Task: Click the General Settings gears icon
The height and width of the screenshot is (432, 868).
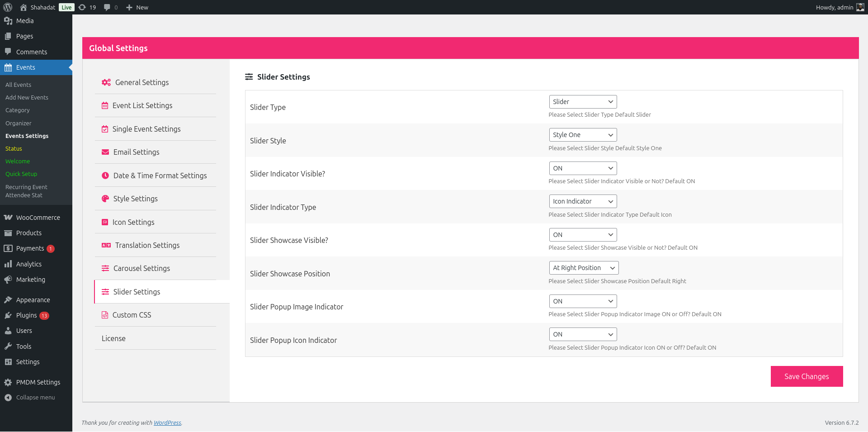Action: [x=106, y=82]
